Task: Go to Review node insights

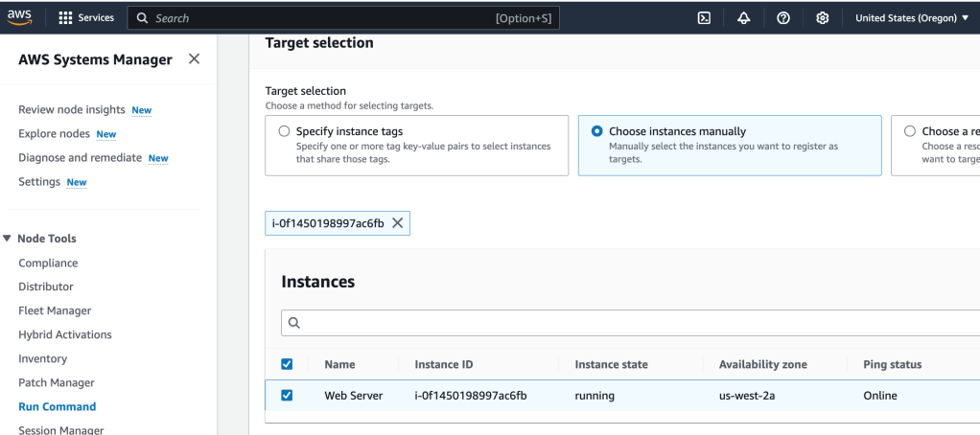Action: (x=71, y=109)
